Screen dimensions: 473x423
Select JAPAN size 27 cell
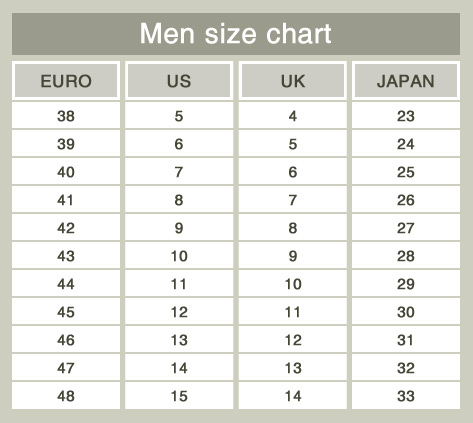click(406, 228)
